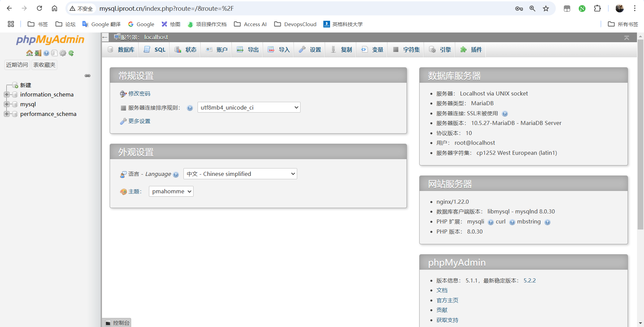644x327 pixels.
Task: Open the Language selection dropdown
Action: (240, 174)
